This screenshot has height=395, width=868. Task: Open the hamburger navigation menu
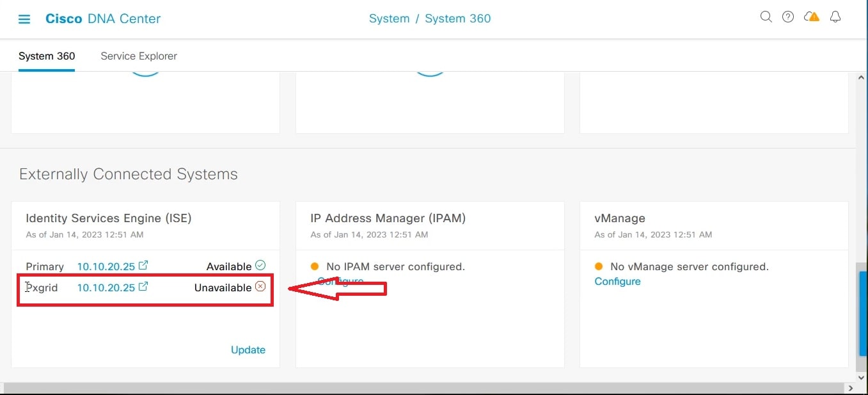tap(24, 19)
